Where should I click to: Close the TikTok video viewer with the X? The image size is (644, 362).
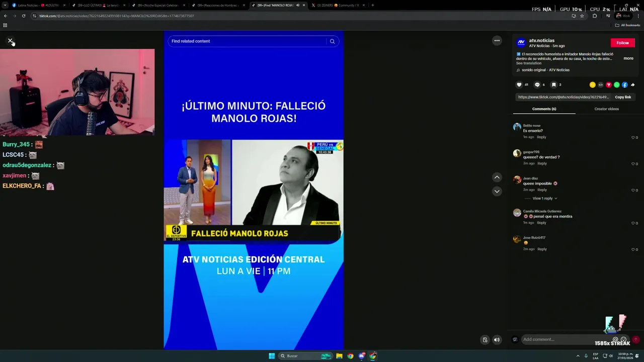[10, 41]
